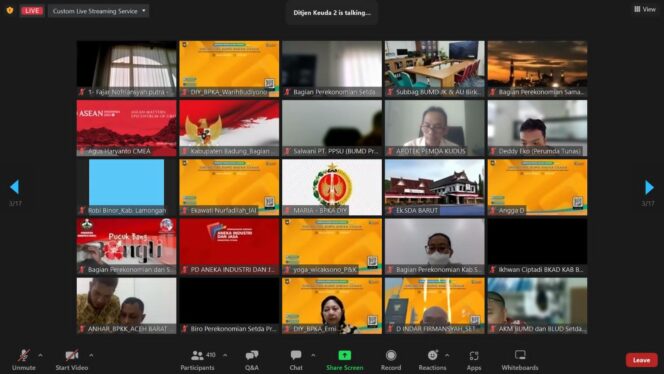
Task: Open the View layout menu
Action: tap(645, 9)
